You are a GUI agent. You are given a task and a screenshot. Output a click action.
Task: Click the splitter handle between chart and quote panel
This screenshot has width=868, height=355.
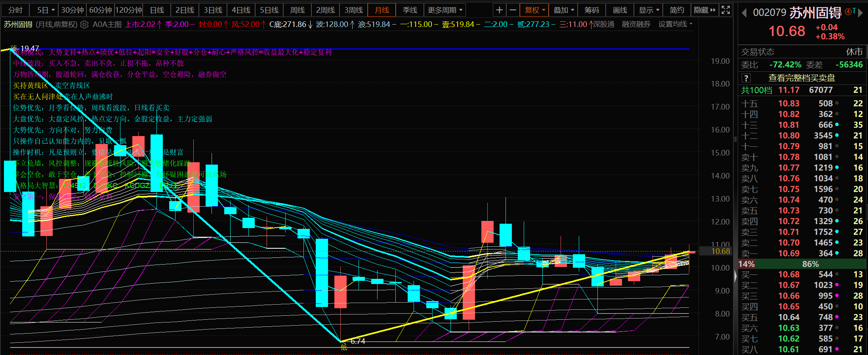pos(735,139)
